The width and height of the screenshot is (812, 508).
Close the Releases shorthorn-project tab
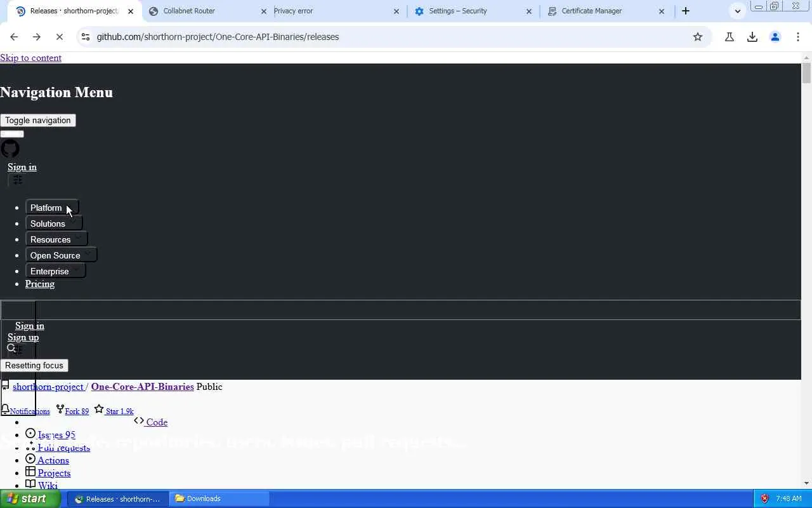tap(131, 11)
